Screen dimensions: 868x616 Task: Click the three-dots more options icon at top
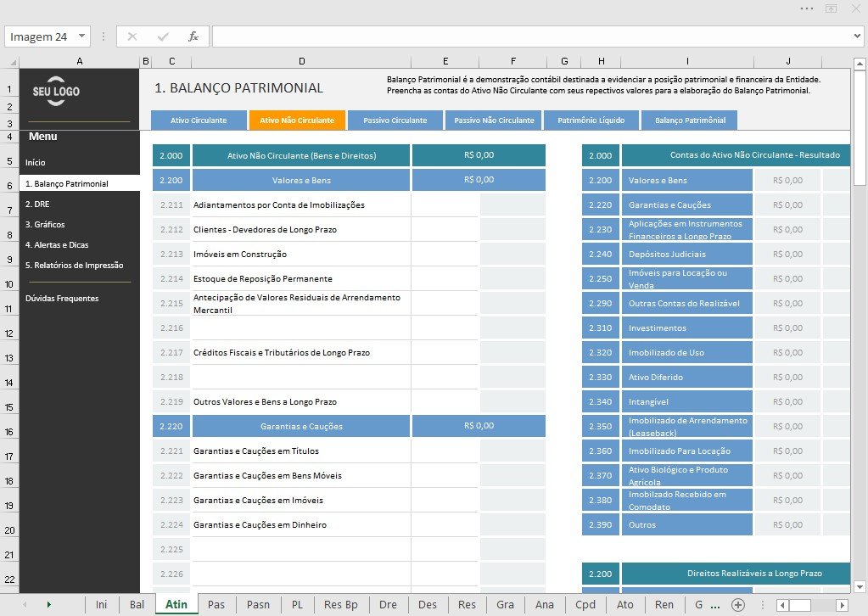pyautogui.click(x=807, y=8)
